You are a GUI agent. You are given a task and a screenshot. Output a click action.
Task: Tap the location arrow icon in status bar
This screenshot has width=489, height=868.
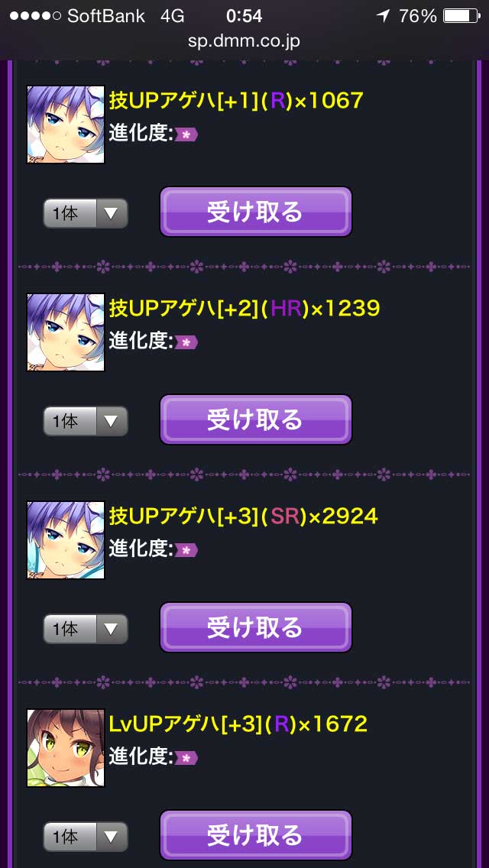pyautogui.click(x=383, y=16)
